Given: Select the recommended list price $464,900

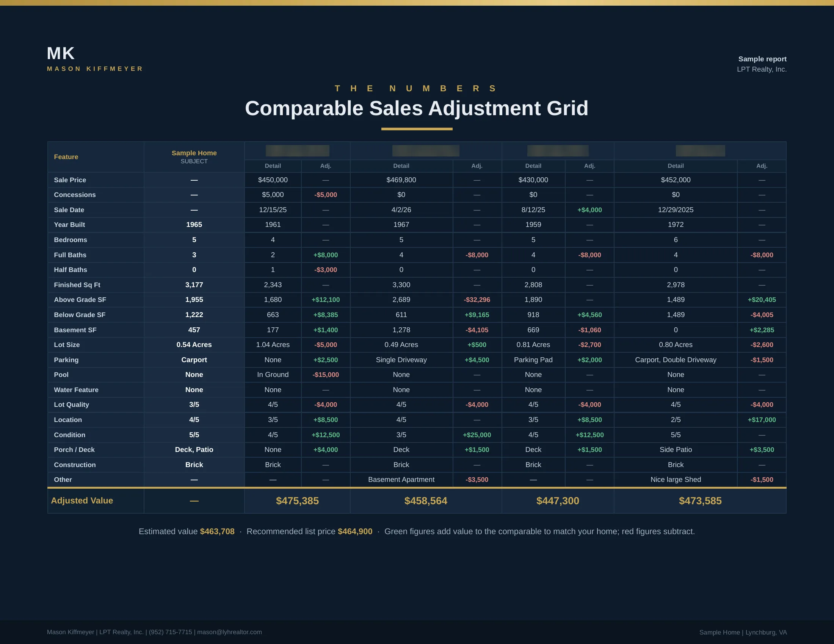Looking at the screenshot, I should pyautogui.click(x=355, y=531).
